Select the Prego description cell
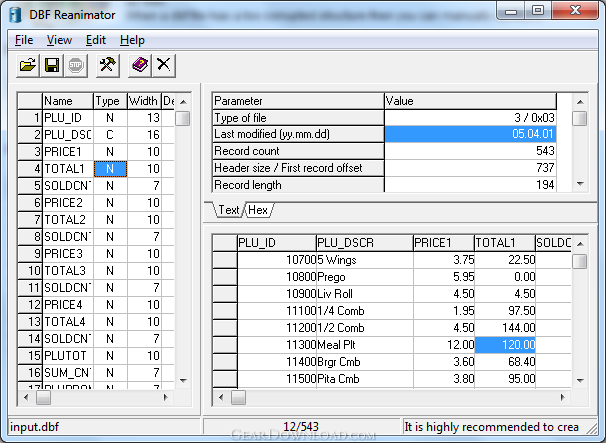Screen dimensions: 606x443 (x=364, y=277)
